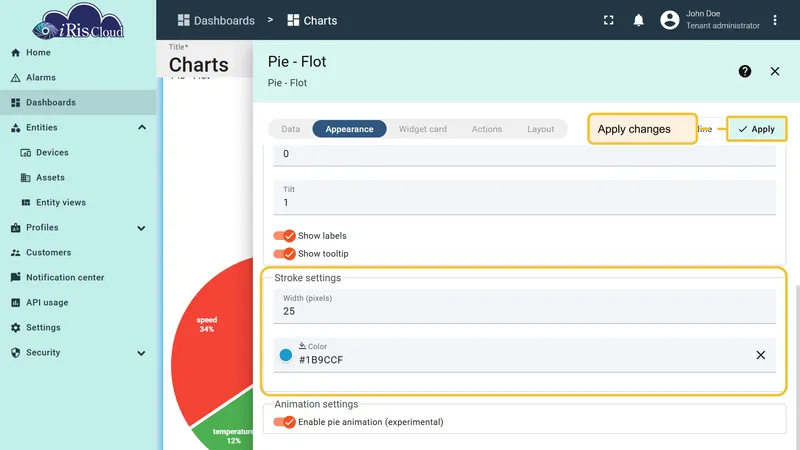Viewport: 800px width, 450px height.
Task: Select Dashboards in the sidebar
Action: (x=78, y=103)
